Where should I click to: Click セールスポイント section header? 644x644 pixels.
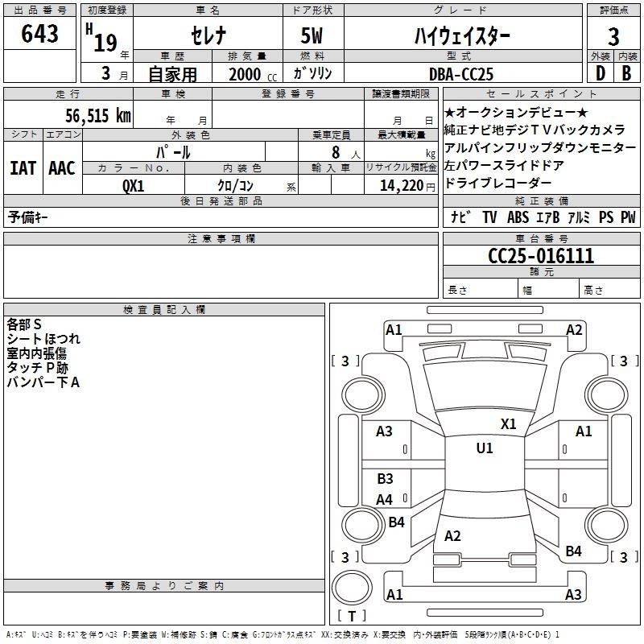coord(541,93)
